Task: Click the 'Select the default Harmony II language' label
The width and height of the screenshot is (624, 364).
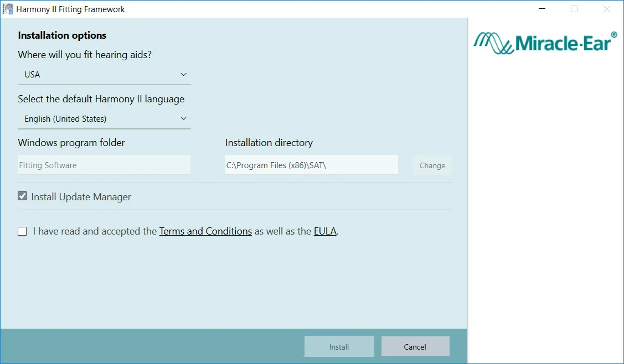Action: [x=101, y=99]
